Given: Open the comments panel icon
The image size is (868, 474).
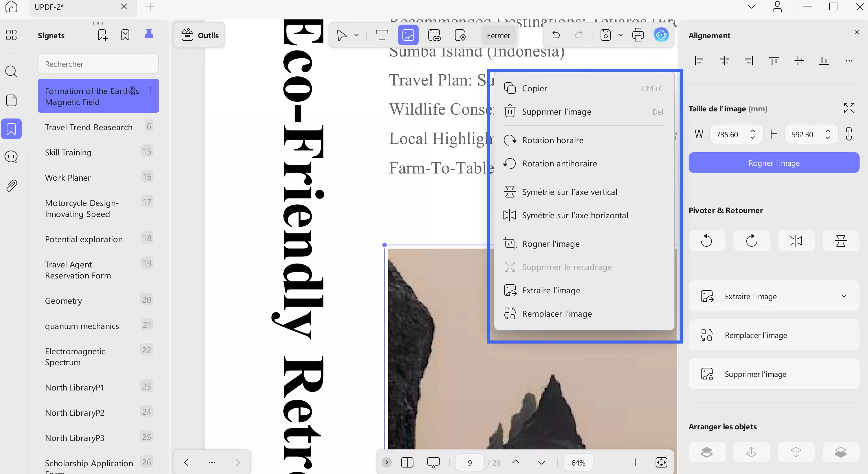Looking at the screenshot, I should pos(11,157).
